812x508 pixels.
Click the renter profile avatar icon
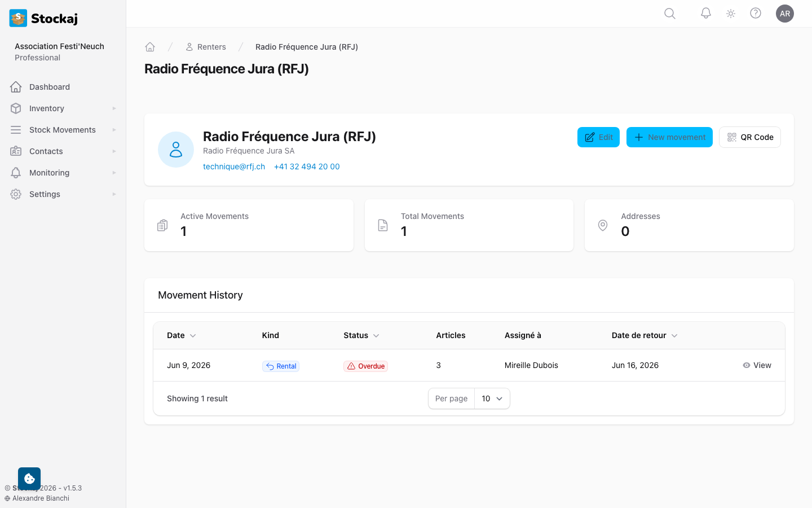point(176,150)
